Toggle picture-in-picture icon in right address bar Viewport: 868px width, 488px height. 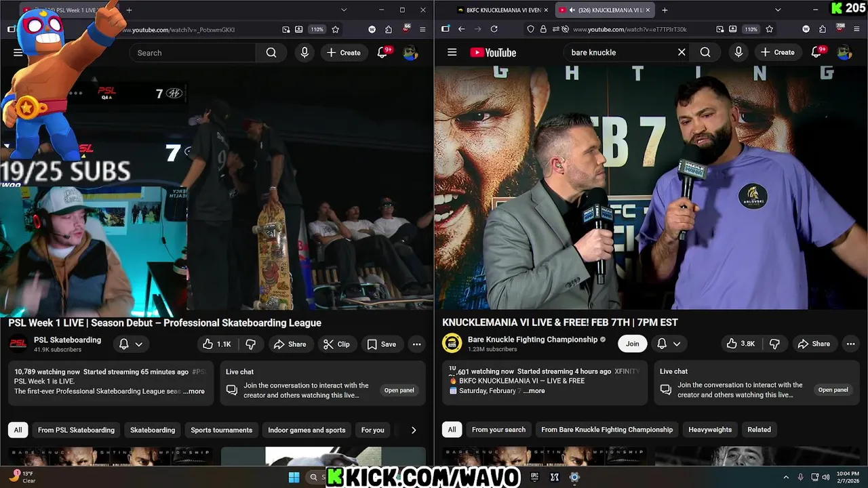tap(719, 29)
